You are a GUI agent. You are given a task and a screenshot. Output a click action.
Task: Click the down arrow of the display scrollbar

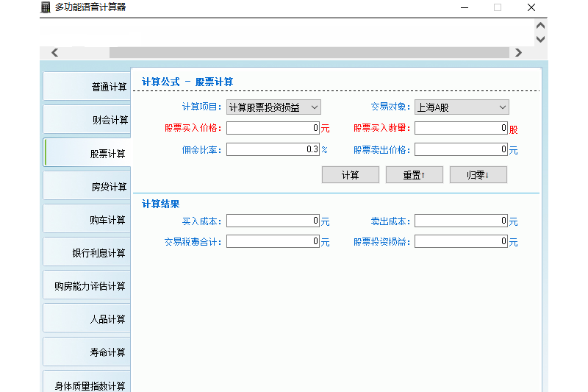pos(540,39)
